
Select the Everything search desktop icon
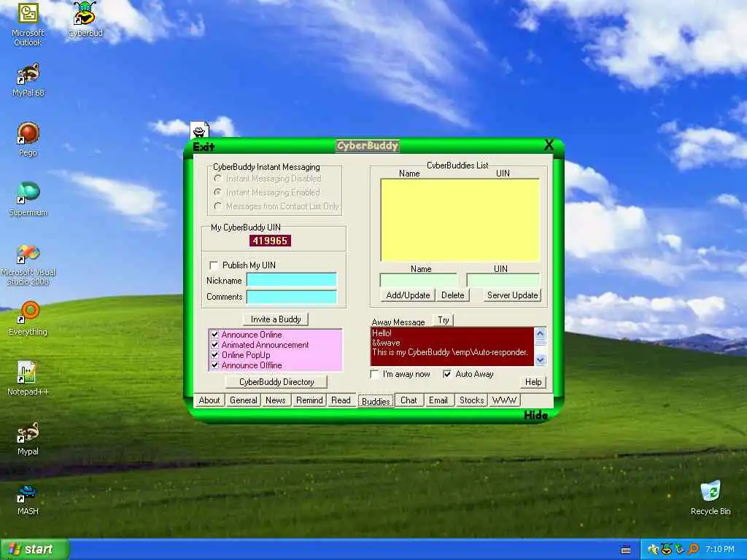(x=28, y=319)
